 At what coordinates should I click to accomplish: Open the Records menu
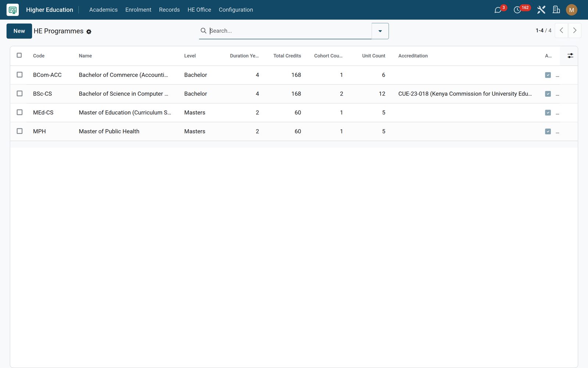point(169,10)
